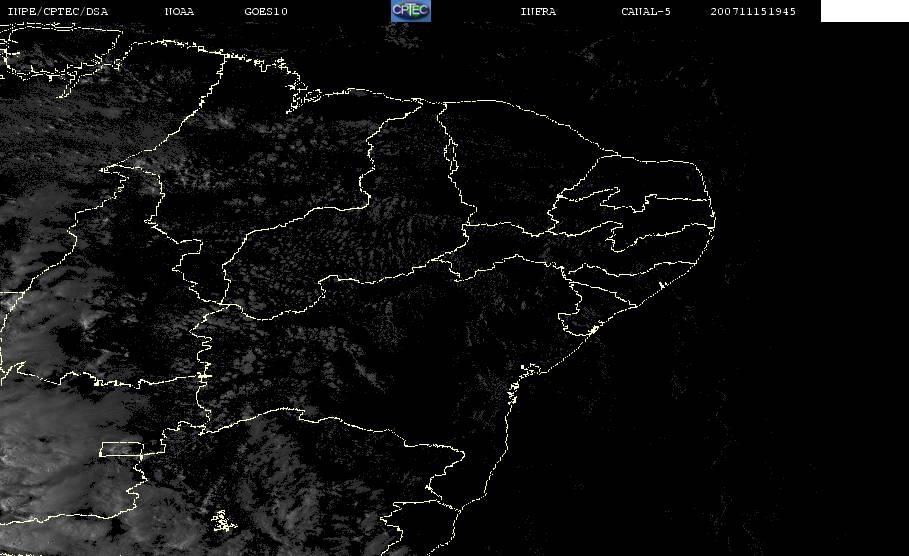Select the NOAA label in the header

click(179, 12)
